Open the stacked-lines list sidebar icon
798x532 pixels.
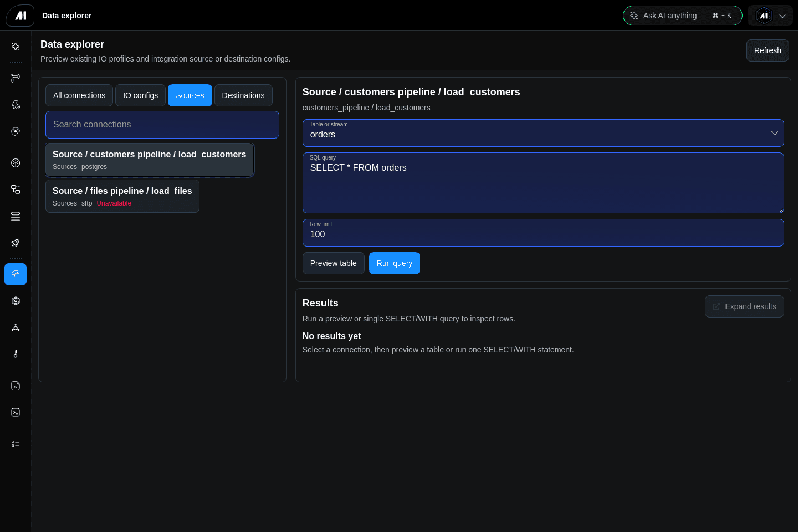[x=16, y=216]
